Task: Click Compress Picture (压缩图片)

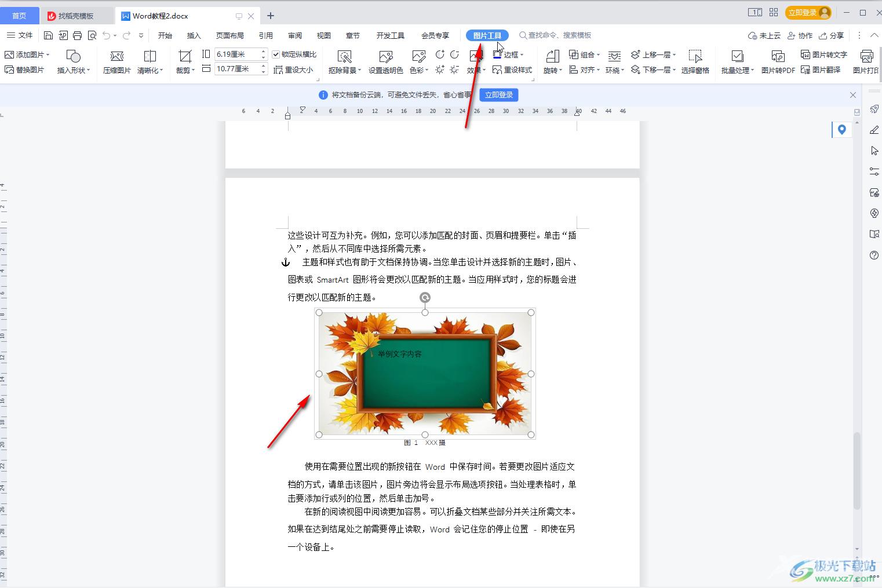Action: pos(116,62)
